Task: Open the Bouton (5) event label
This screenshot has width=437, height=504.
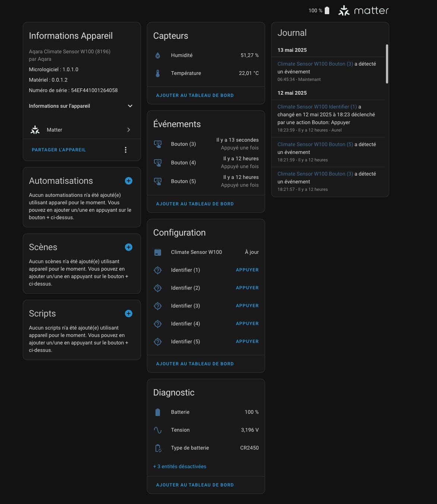Action: point(183,181)
